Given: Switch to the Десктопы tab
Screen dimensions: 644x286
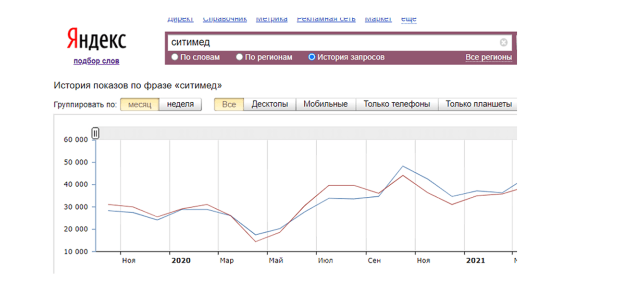Looking at the screenshot, I should point(270,104).
